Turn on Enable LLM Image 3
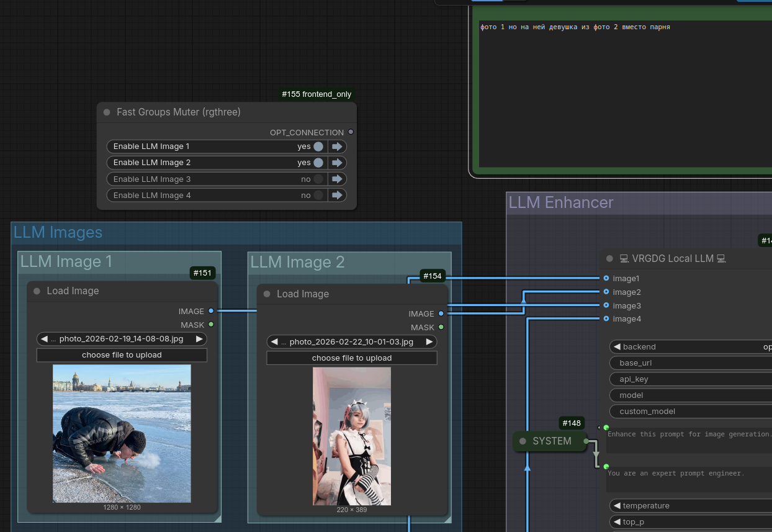772x532 pixels. (x=318, y=179)
